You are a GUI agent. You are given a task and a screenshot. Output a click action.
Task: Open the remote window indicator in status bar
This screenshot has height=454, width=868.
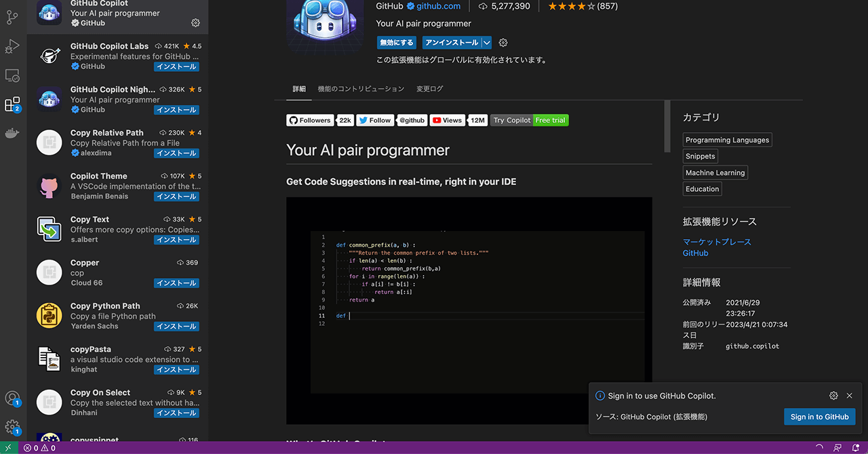click(8, 448)
